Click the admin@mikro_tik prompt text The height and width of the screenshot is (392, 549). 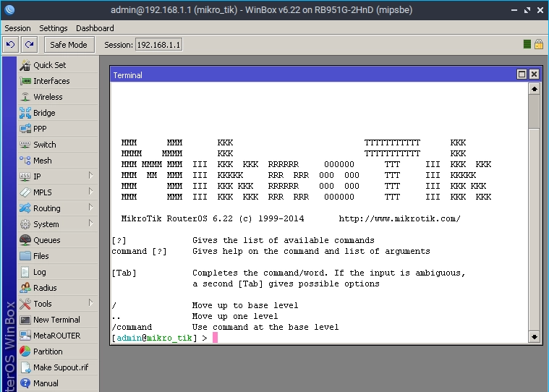click(154, 338)
